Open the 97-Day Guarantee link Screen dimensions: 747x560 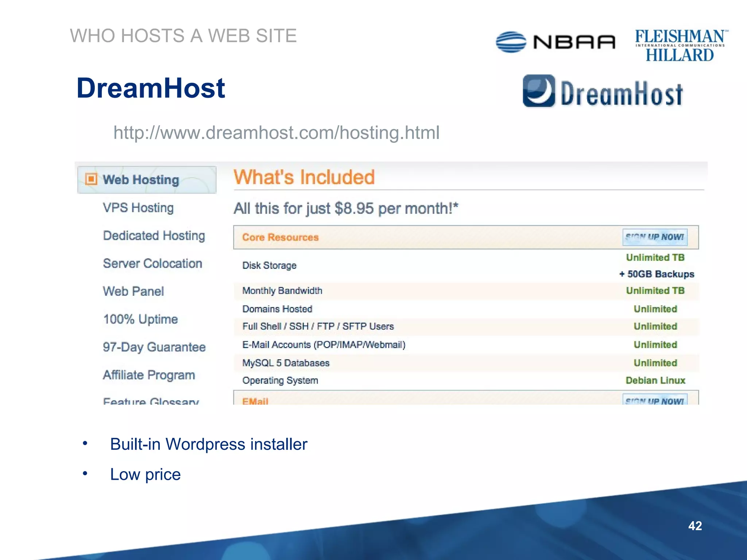point(154,347)
